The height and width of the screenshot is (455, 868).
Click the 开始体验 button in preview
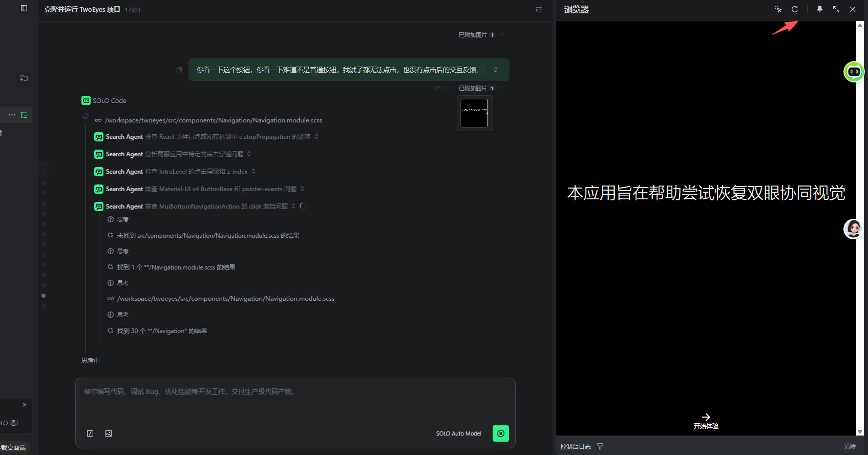706,421
